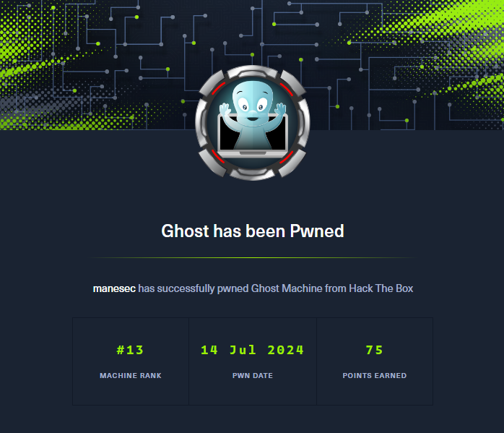
Task: Click the word "successfully" in the subtitle
Action: (186, 288)
